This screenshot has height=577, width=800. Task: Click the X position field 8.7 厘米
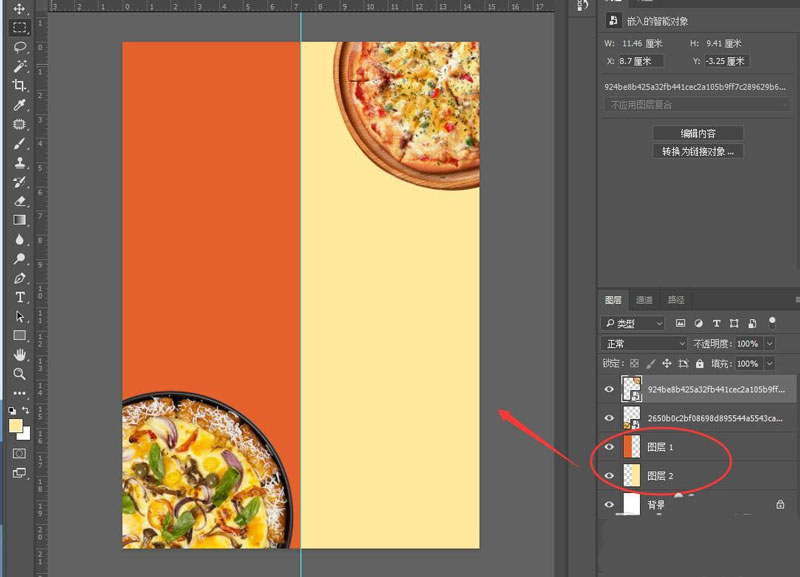(x=640, y=61)
